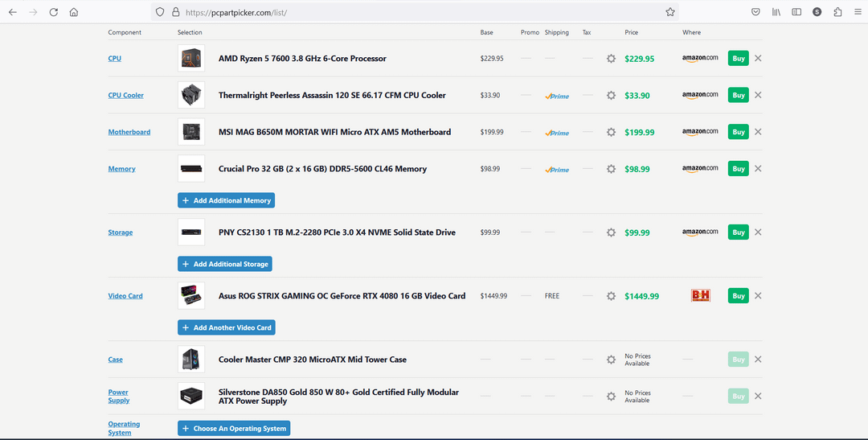This screenshot has width=868, height=440.
Task: Open the Memory component link
Action: pos(122,169)
